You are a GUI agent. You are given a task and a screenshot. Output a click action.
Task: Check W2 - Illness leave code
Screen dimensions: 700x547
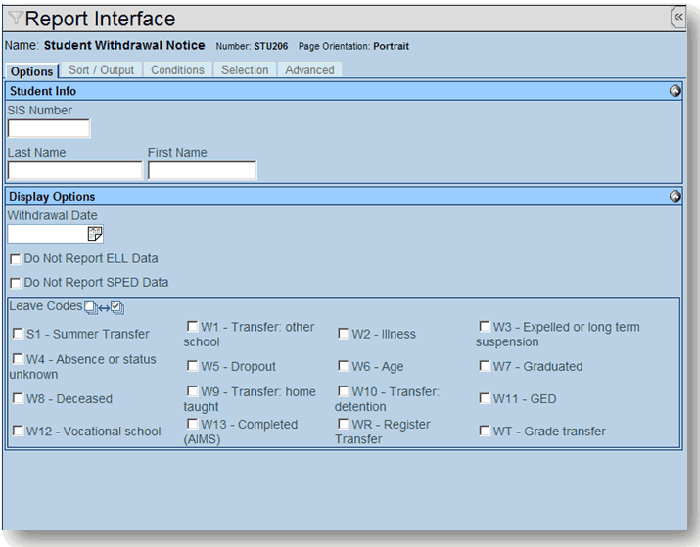point(343,334)
